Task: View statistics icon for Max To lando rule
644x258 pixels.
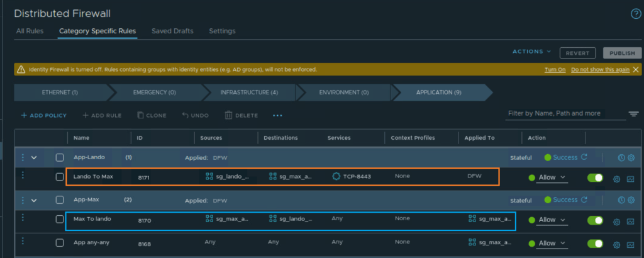Action: click(630, 222)
